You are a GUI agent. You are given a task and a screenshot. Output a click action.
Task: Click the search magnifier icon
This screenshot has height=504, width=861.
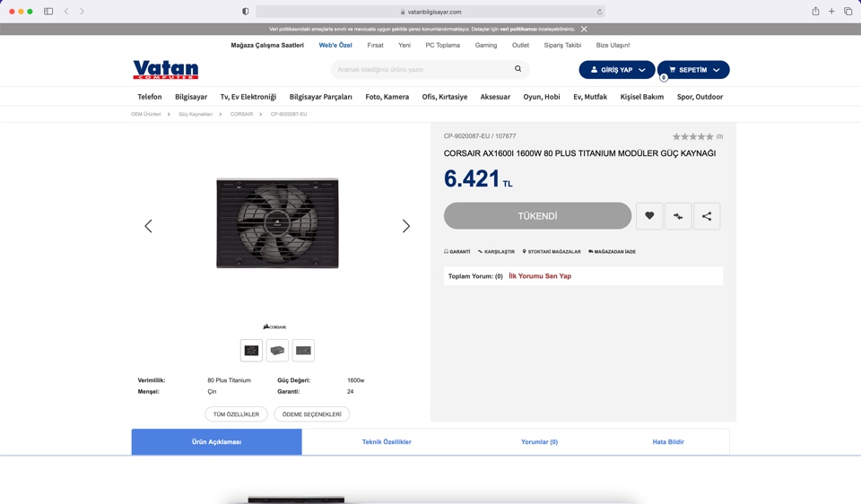click(x=517, y=69)
